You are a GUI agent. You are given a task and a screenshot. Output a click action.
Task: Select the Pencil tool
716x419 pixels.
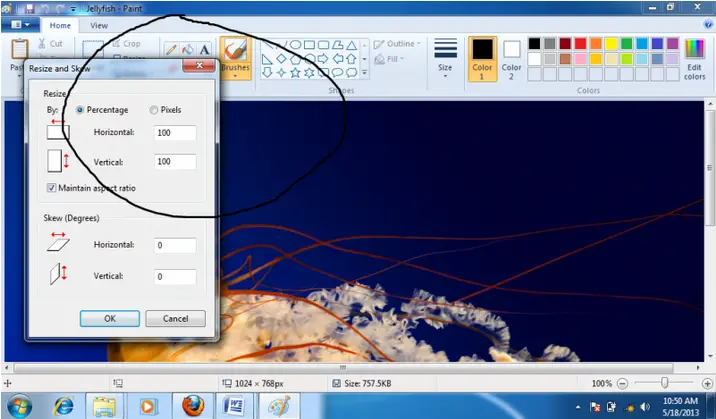[x=171, y=49]
